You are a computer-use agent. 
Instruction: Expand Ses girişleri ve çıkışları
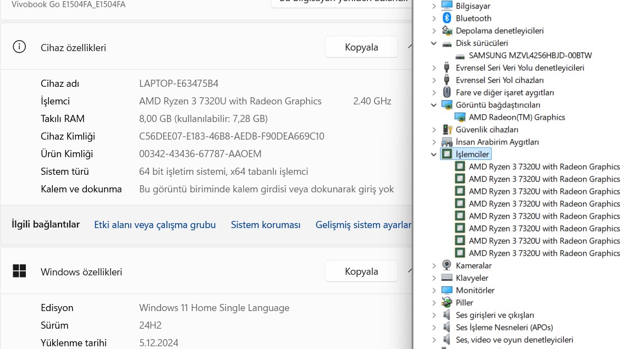click(434, 315)
